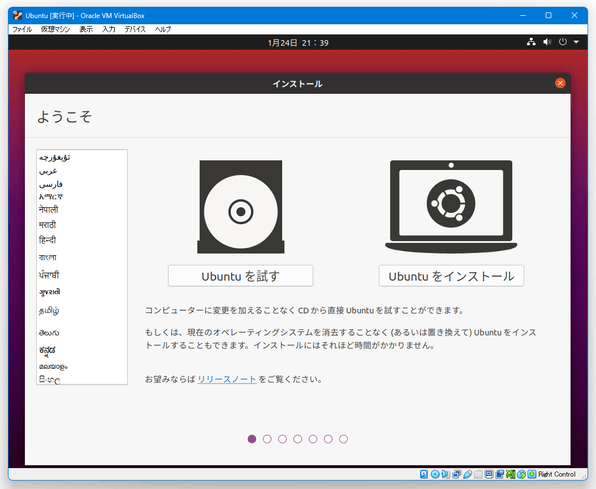The height and width of the screenshot is (489, 596).
Task: Click the laptop with Ubuntu logo illustration
Action: click(451, 206)
